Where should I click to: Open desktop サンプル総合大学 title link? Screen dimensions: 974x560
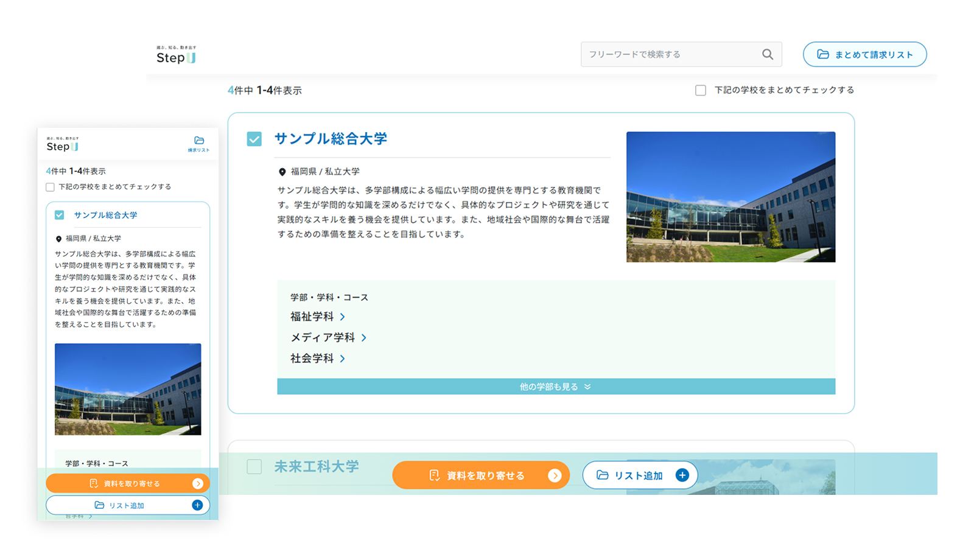point(331,139)
